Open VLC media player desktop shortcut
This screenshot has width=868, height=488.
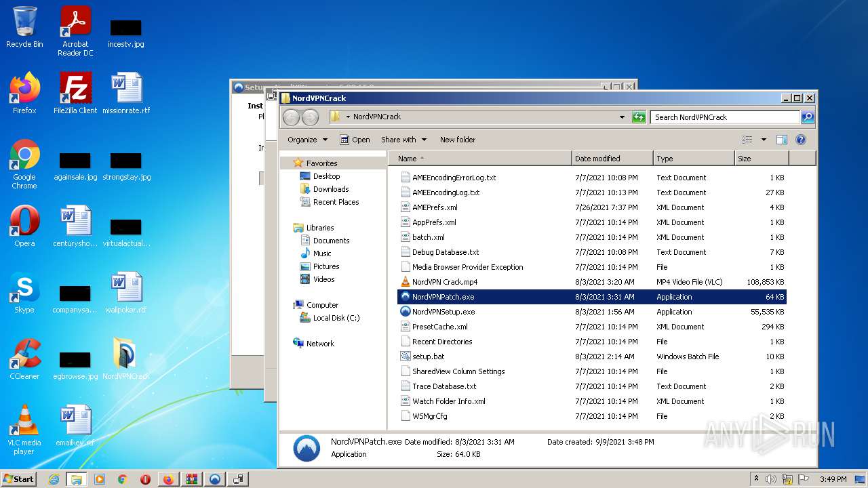click(24, 430)
